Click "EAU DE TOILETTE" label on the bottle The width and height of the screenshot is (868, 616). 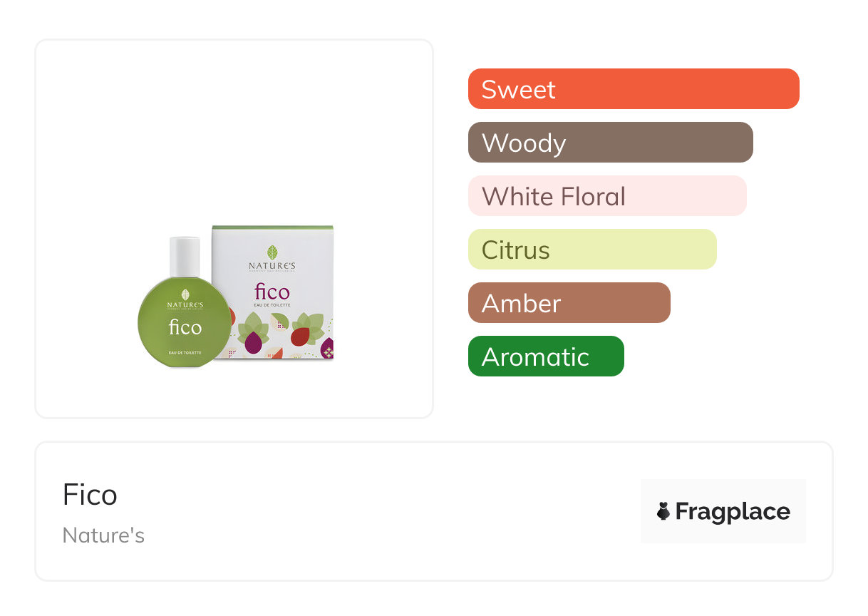click(x=185, y=353)
